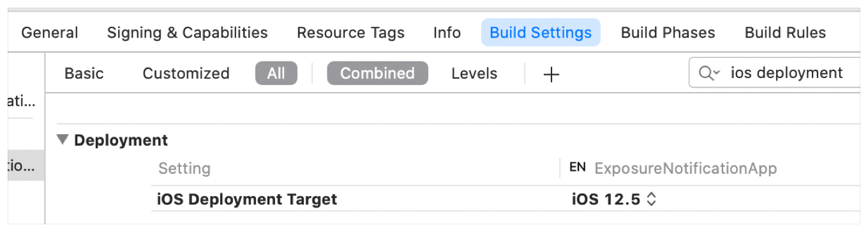The height and width of the screenshot is (232, 868).
Task: Collapse the Deployment section triangle
Action: (62, 139)
